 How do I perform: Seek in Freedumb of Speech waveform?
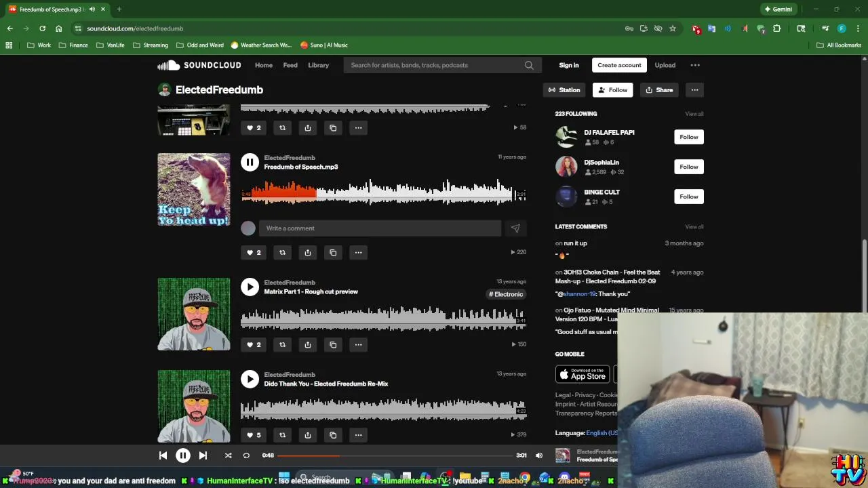point(383,191)
